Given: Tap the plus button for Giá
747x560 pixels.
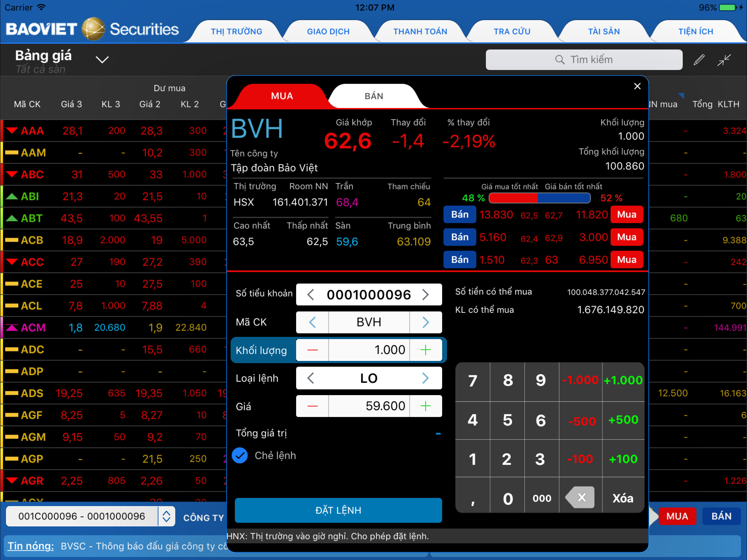Looking at the screenshot, I should click(x=425, y=406).
